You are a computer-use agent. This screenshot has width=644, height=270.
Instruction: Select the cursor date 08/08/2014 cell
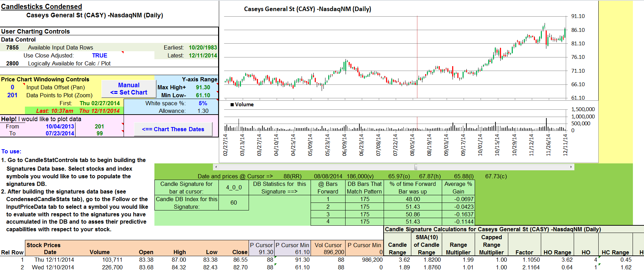[328, 176]
